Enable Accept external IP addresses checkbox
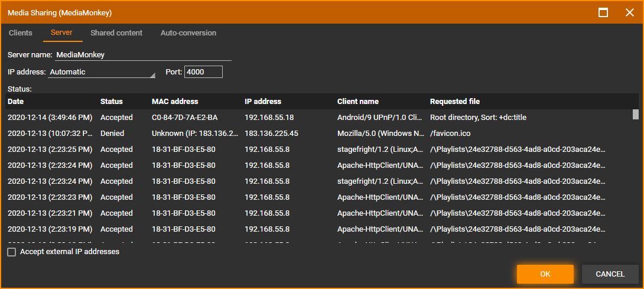 click(x=11, y=252)
